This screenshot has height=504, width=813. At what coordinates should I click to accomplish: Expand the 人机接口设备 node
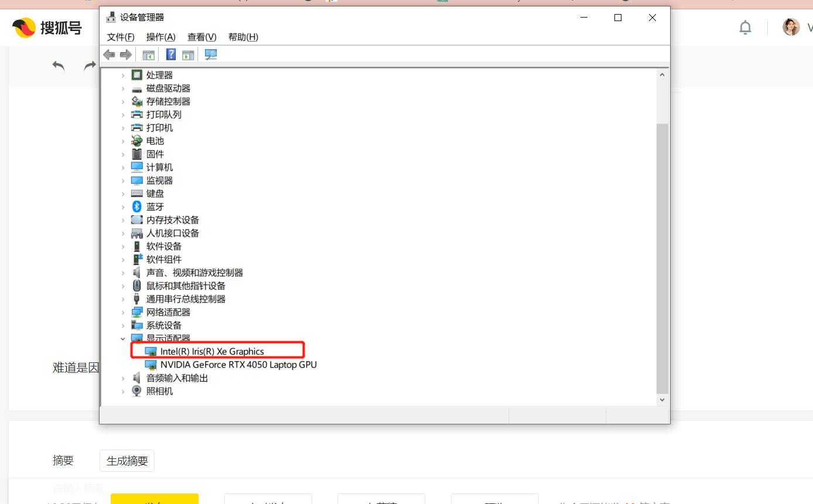(123, 233)
